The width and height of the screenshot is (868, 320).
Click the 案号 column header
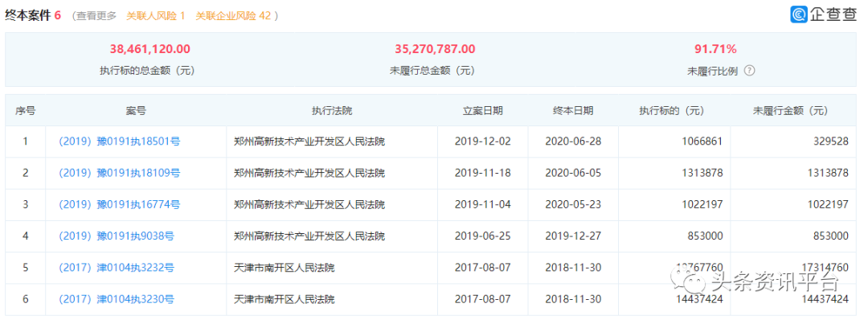click(136, 110)
